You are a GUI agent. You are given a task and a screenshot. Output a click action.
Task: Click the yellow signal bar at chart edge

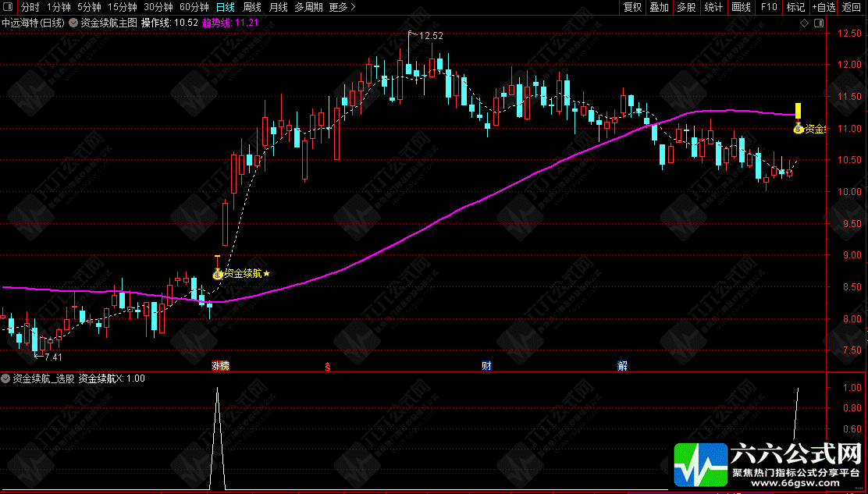799,111
